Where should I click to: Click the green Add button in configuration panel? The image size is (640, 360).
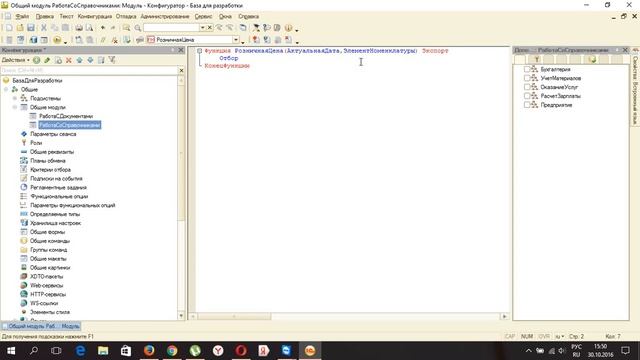36,60
